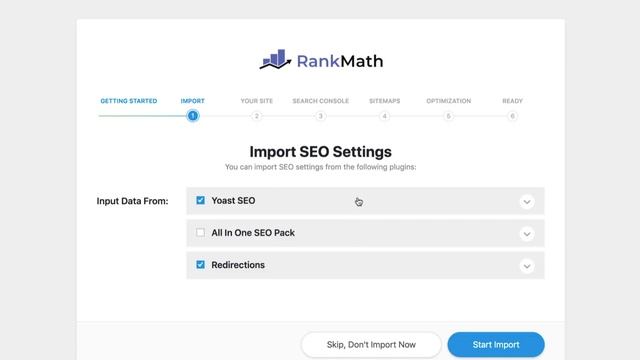Go to the Search Console step label
The width and height of the screenshot is (640, 360).
pos(321,101)
